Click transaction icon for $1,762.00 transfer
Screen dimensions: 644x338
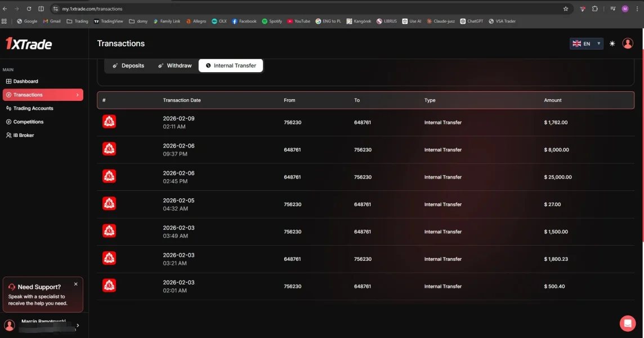(109, 122)
